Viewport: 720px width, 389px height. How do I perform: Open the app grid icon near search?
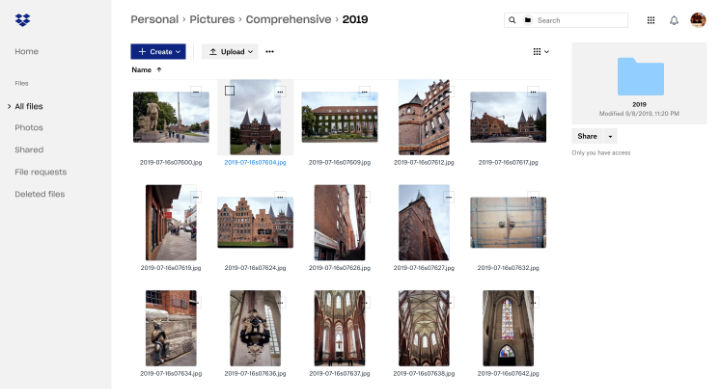click(651, 20)
